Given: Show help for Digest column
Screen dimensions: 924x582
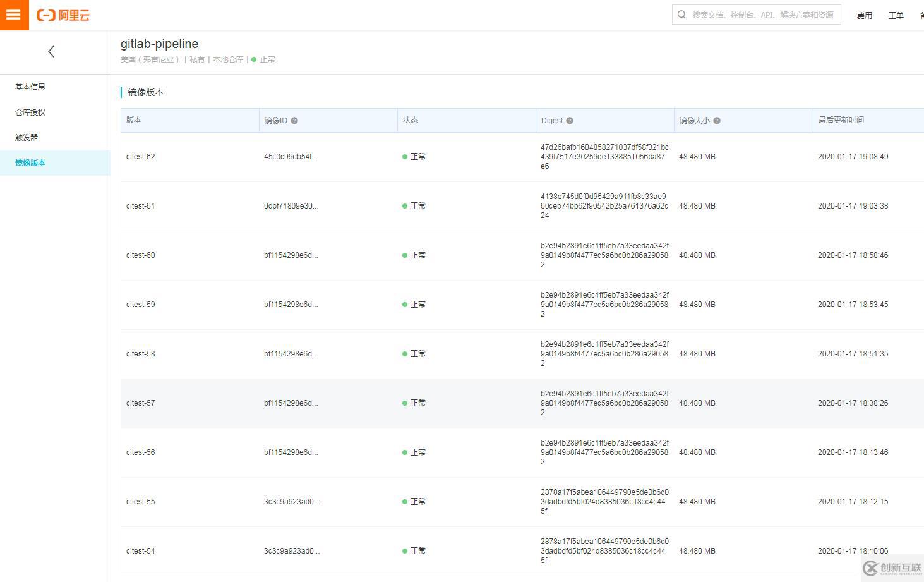Looking at the screenshot, I should (570, 121).
